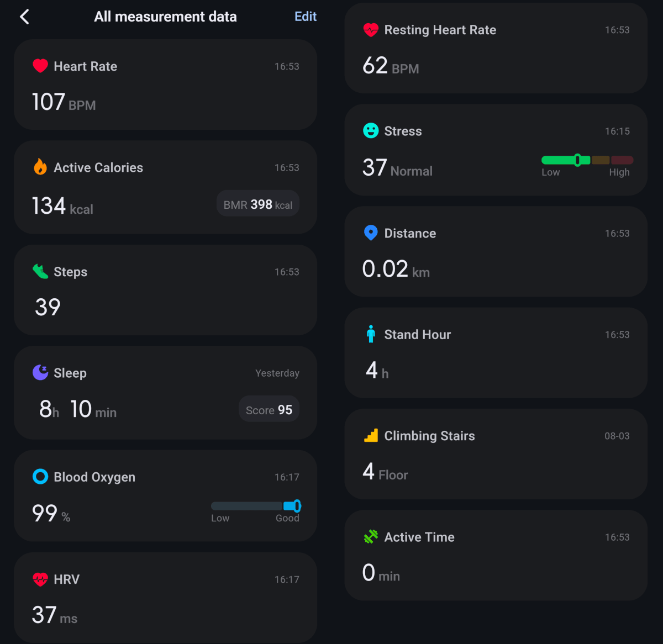Click the Blood Oxygen ring icon
This screenshot has height=644, width=663.
(x=40, y=477)
